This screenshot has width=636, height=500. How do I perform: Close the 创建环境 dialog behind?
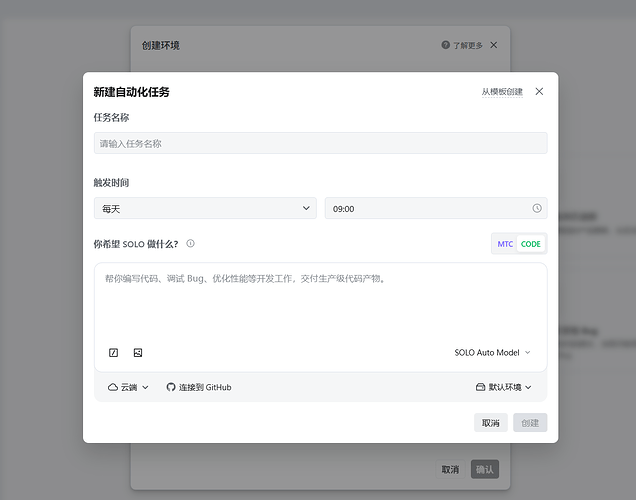(494, 45)
